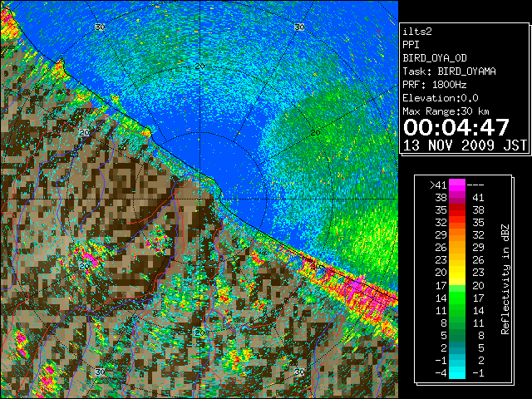Viewport: 532px width, 399px height.
Task: Pick the bright green 14-17 dBZ legend swatch
Action: click(457, 298)
